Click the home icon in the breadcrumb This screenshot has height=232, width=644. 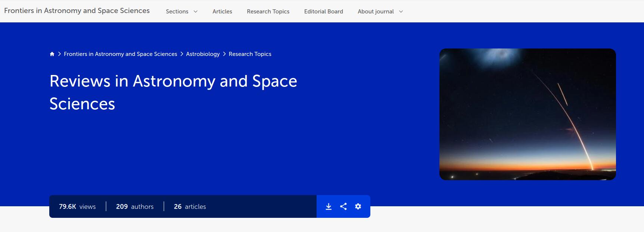point(52,54)
